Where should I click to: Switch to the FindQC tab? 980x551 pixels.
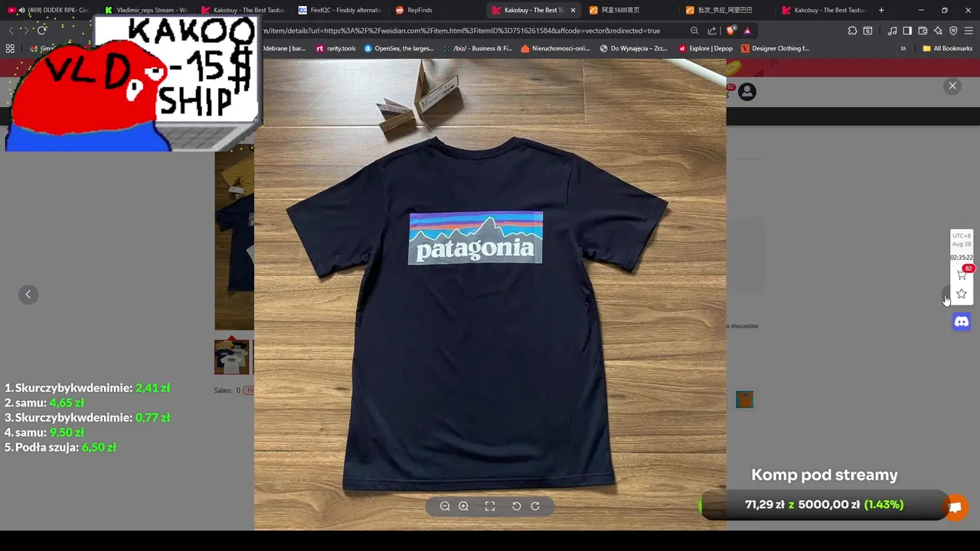click(x=339, y=10)
